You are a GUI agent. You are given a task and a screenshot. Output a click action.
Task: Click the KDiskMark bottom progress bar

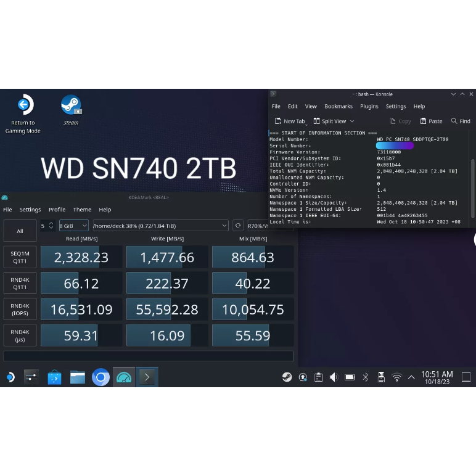click(x=149, y=356)
